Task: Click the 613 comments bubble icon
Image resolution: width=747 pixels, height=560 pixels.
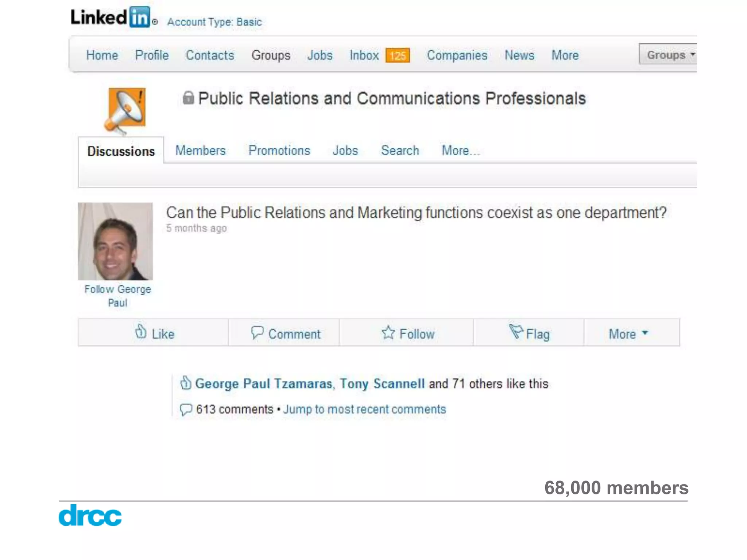Action: [x=186, y=409]
